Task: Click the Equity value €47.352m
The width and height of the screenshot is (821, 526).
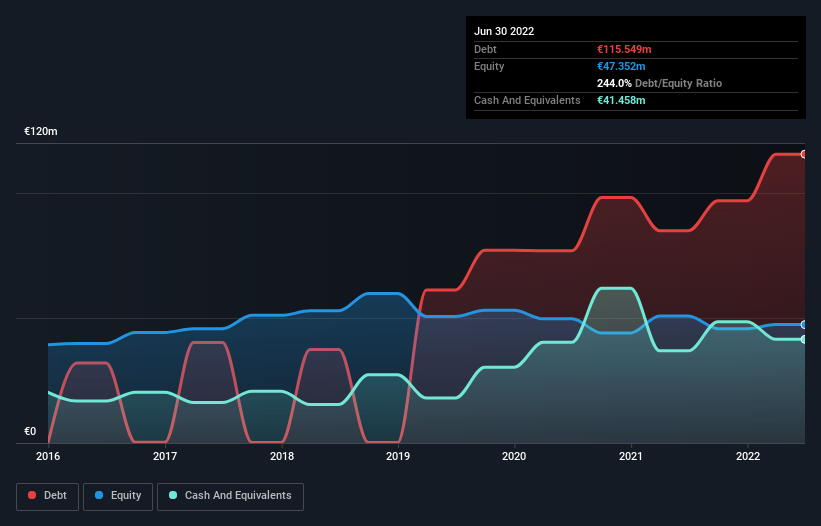Action: pos(621,66)
